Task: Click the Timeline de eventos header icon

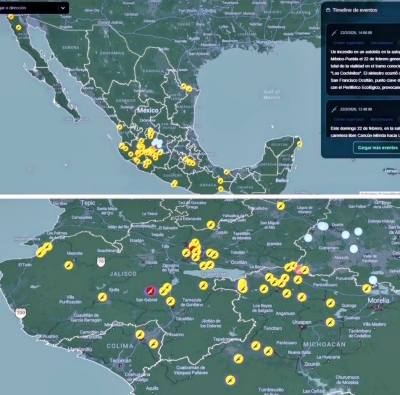Action: [328, 10]
